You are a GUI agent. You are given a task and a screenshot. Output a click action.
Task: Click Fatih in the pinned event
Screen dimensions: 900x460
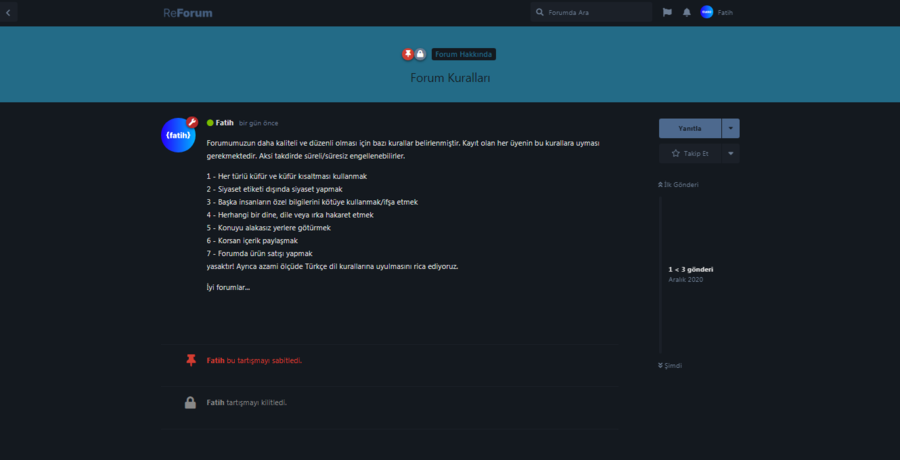coord(216,361)
